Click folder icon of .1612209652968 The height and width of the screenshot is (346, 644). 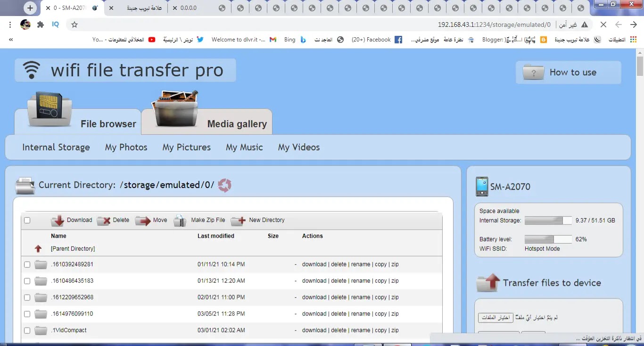[x=41, y=297]
